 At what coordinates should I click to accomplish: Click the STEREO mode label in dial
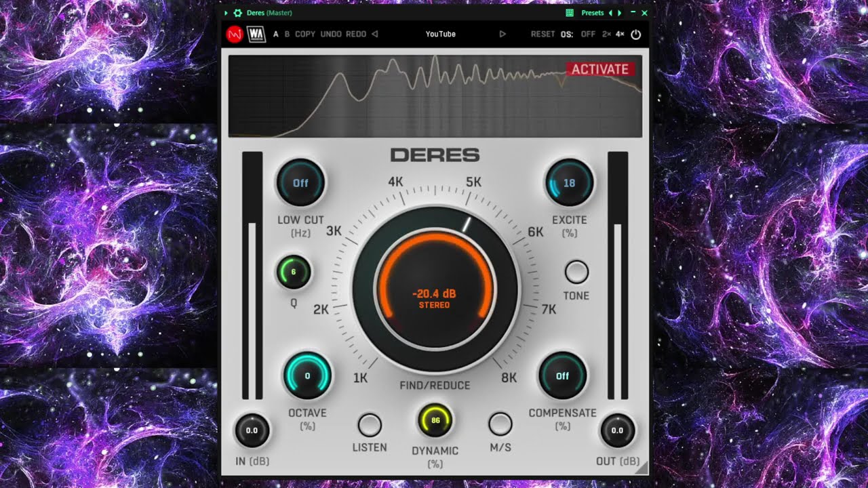(x=435, y=305)
